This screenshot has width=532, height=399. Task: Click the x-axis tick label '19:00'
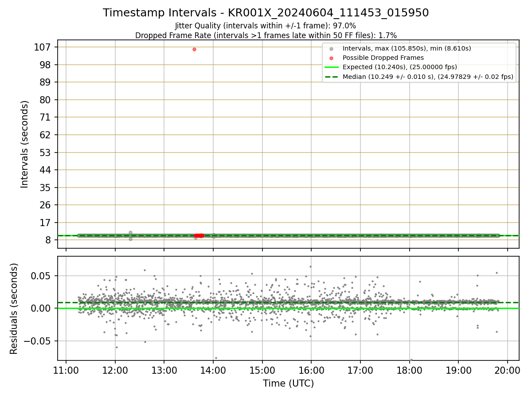point(458,371)
